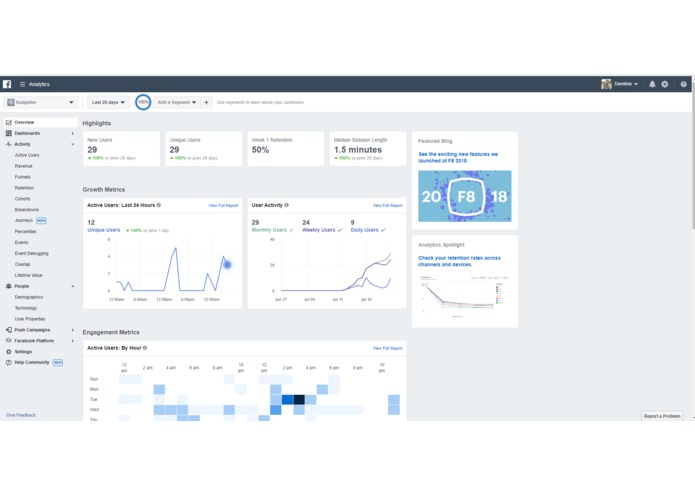Screen dimensions: 695x494
Task: Open the notifications bell
Action: (652, 84)
